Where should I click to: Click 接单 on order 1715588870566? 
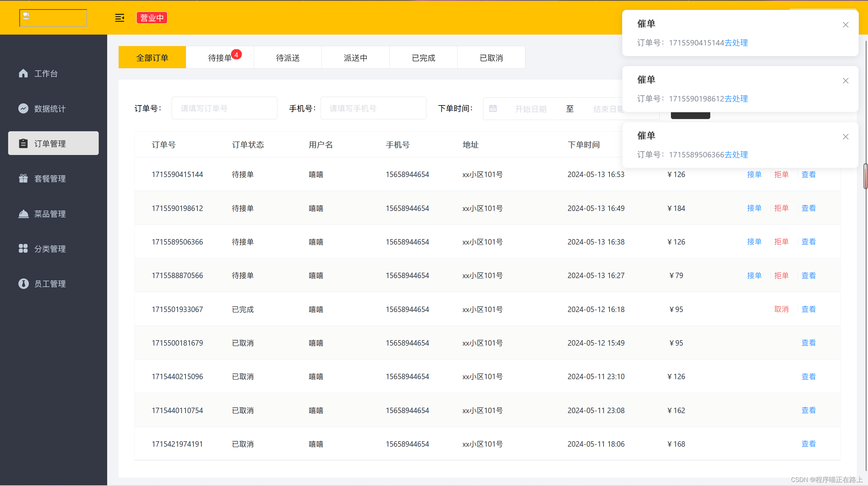click(754, 275)
